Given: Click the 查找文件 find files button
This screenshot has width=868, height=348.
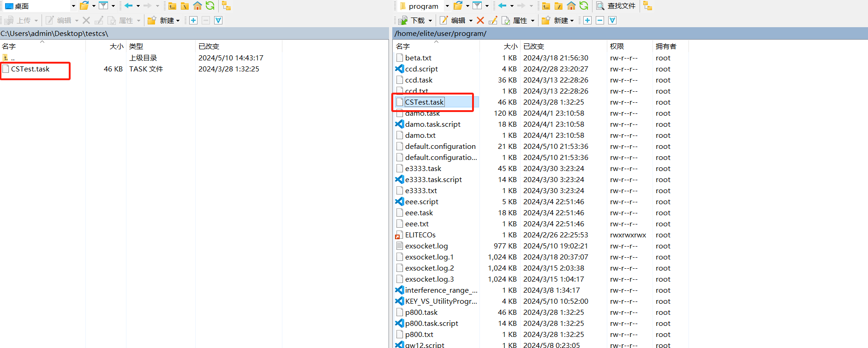Looking at the screenshot, I should pos(616,6).
